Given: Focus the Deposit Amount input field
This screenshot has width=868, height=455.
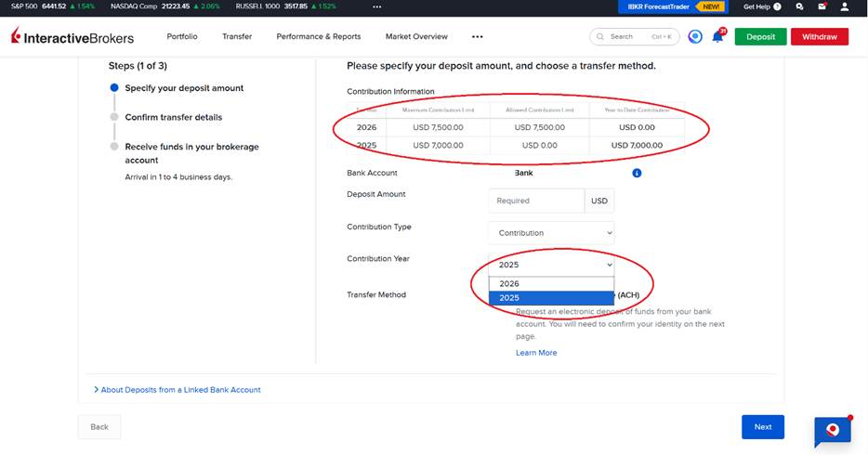Looking at the screenshot, I should pos(536,201).
